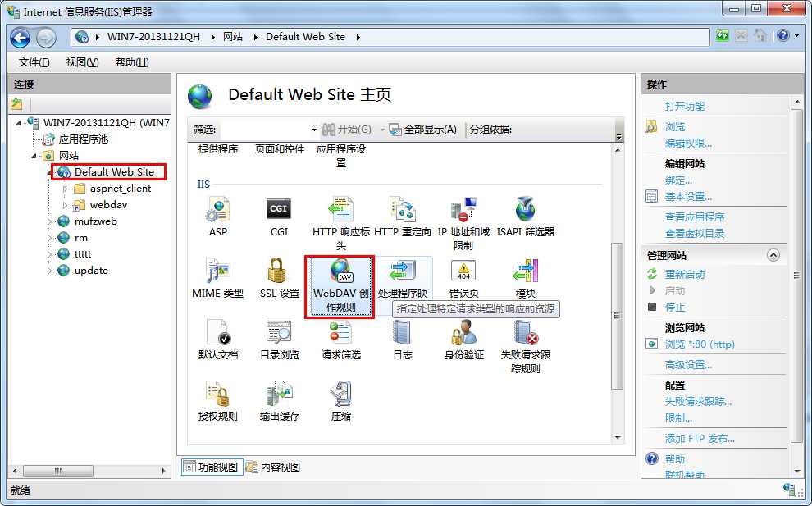Open the 视图(V) menu
Viewport: 812px width, 506px height.
coord(82,62)
